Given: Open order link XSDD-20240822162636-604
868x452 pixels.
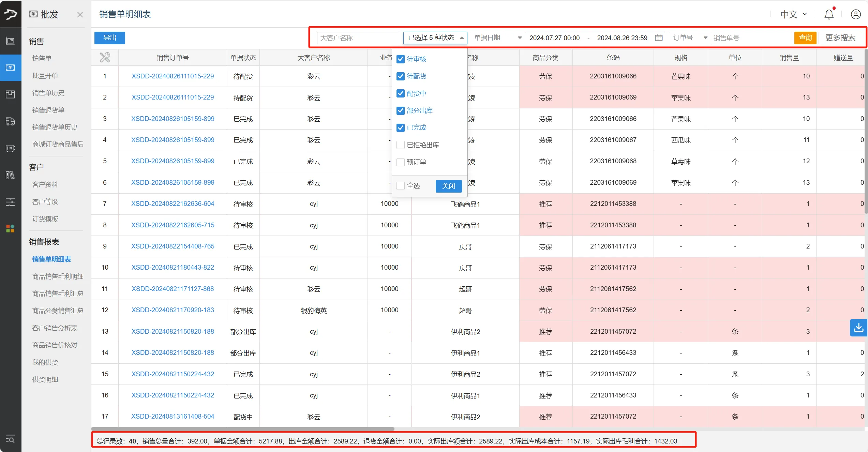Looking at the screenshot, I should click(x=173, y=204).
